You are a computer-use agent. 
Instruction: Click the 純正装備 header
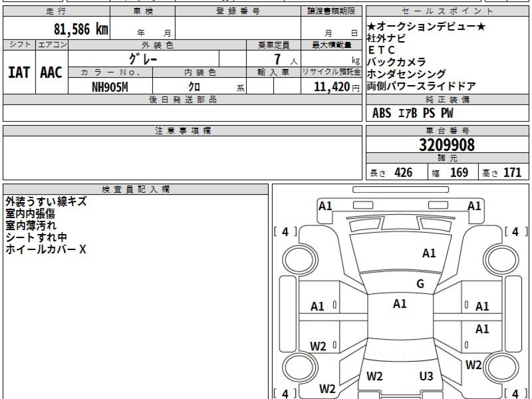point(448,100)
